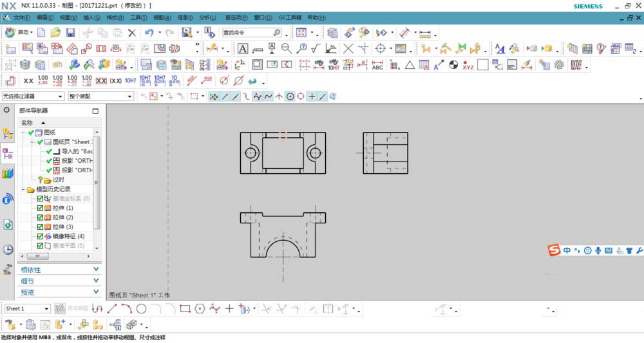Select the 1.00 ±.05 tolerance style

43,80
